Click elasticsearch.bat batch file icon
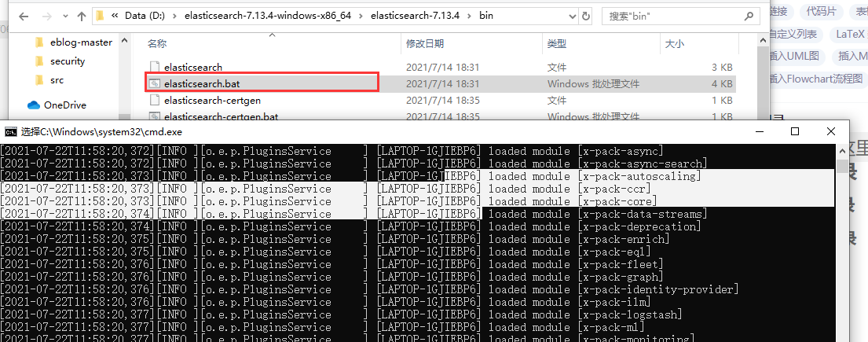Image resolution: width=868 pixels, height=342 pixels. [155, 83]
